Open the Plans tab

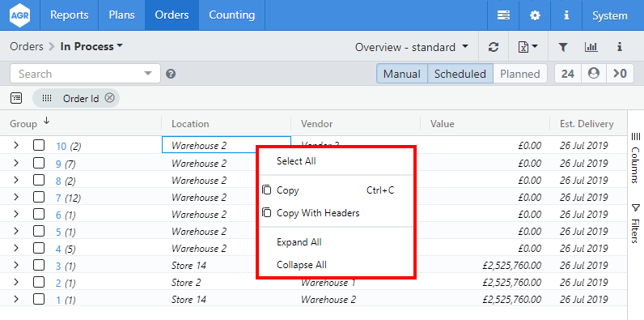click(121, 15)
